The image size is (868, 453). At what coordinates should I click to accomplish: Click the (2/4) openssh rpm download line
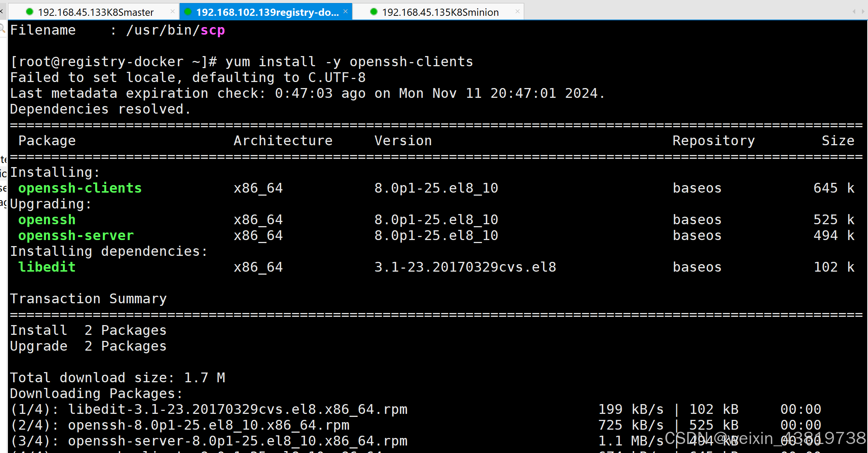[416, 425]
